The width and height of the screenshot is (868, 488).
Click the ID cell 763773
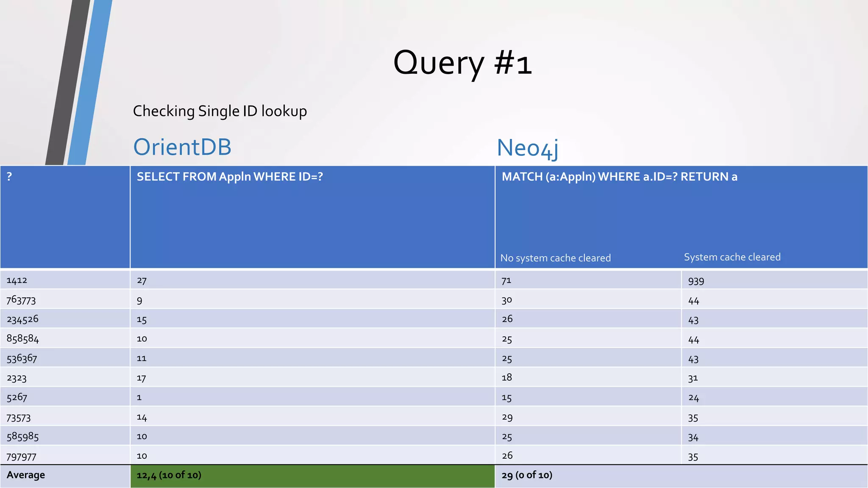[x=65, y=299]
